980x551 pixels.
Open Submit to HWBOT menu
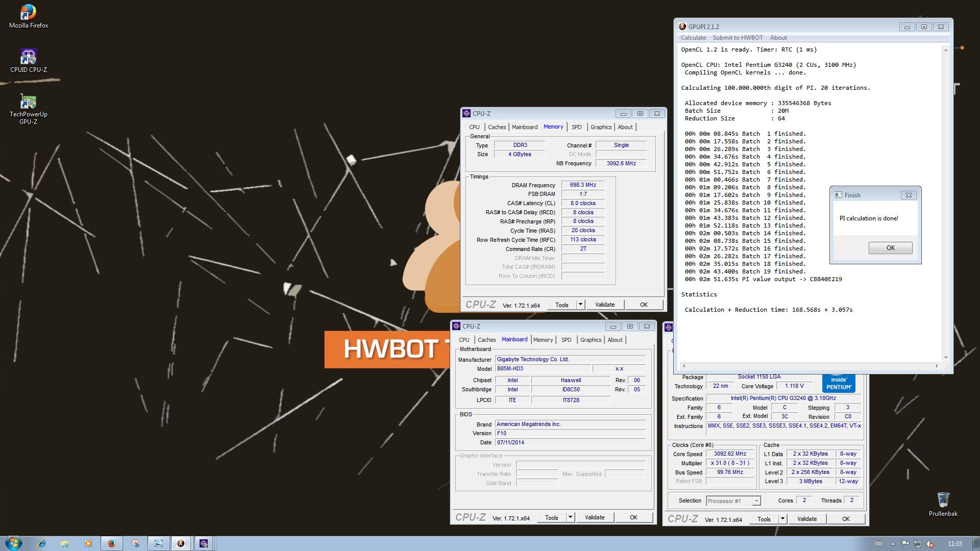[x=738, y=38]
